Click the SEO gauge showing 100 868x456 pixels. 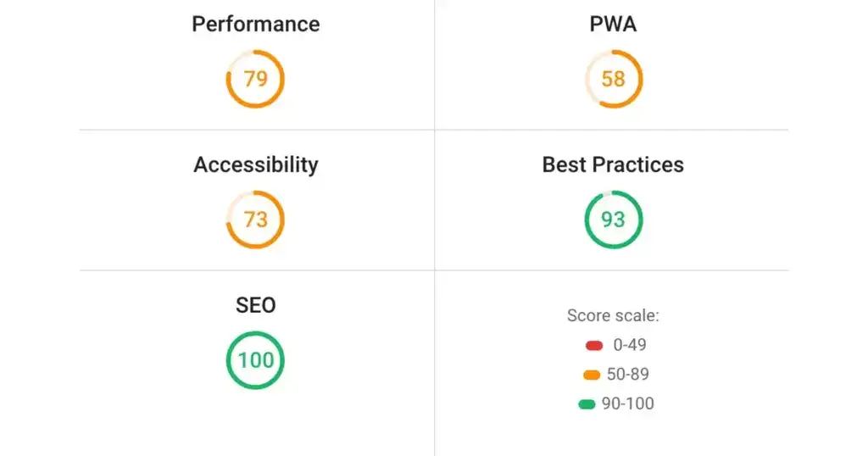(255, 360)
